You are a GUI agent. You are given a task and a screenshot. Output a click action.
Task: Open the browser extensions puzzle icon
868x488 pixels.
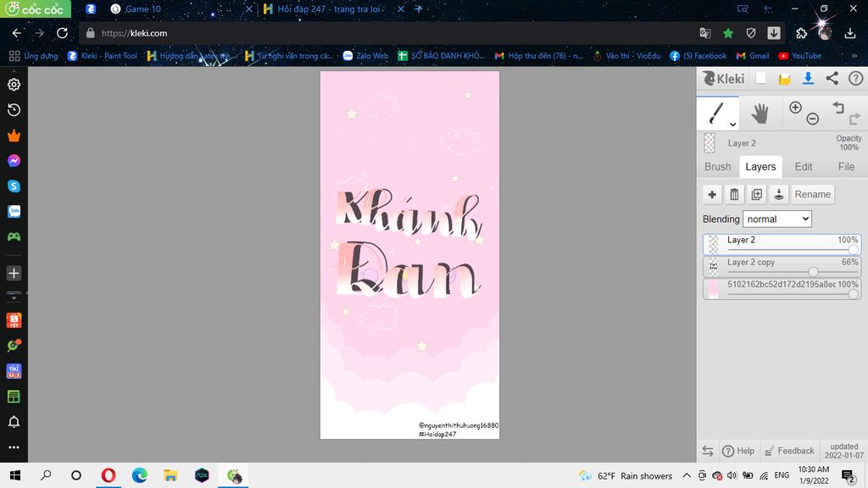coord(801,33)
